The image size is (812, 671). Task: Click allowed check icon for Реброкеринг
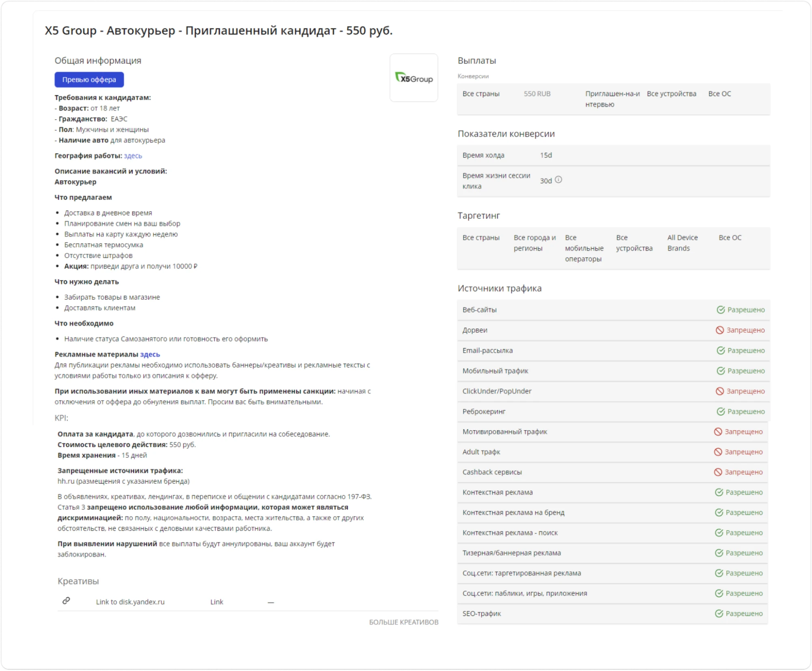pos(721,411)
